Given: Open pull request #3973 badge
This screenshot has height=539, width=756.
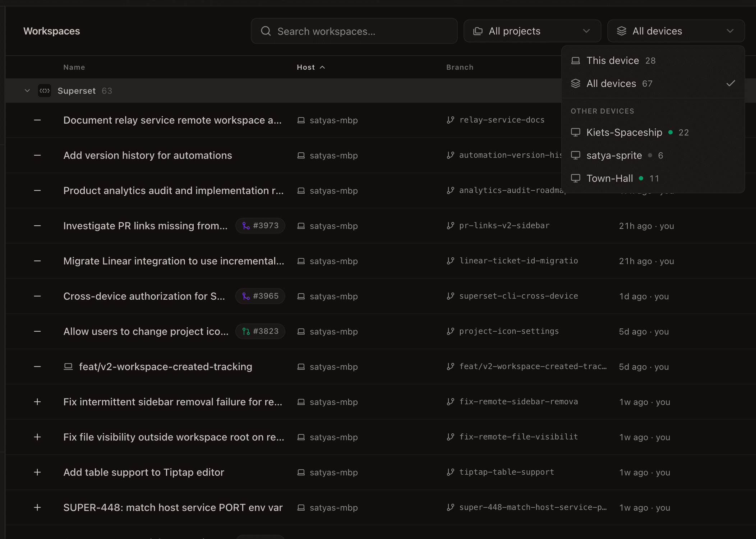Looking at the screenshot, I should click(260, 226).
